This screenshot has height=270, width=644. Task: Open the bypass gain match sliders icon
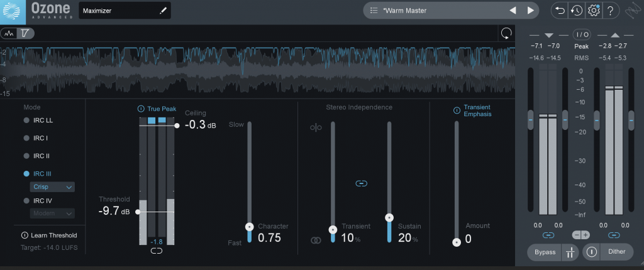click(570, 252)
